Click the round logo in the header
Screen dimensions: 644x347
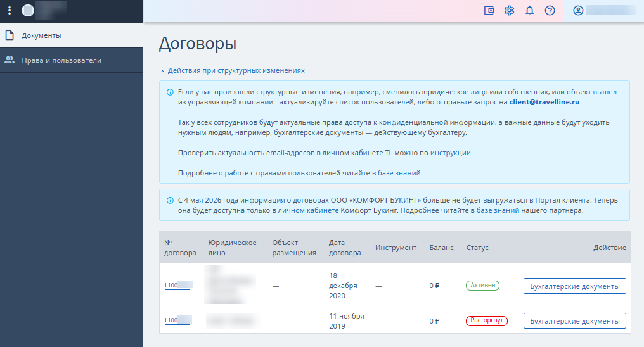28,10
